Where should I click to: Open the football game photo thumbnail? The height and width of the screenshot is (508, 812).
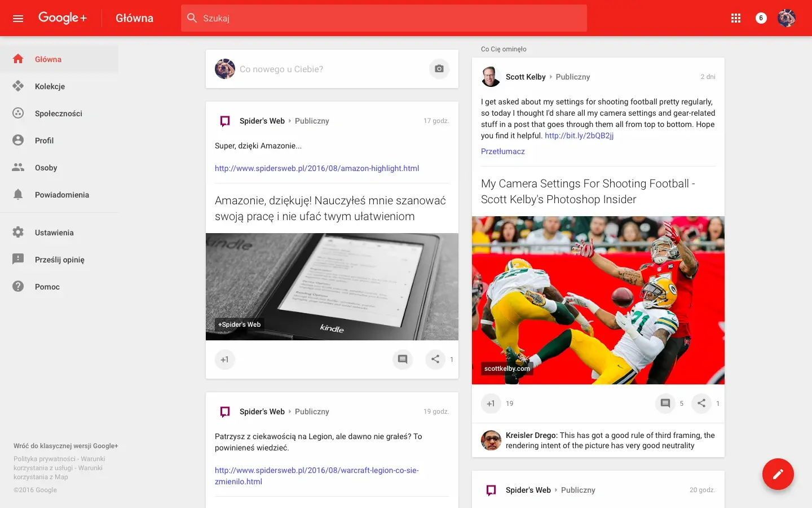pyautogui.click(x=598, y=300)
